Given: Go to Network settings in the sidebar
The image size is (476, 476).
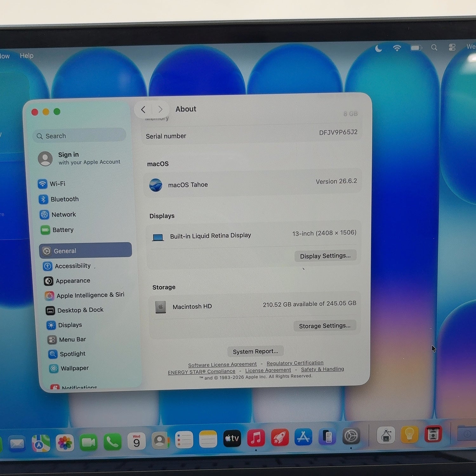Looking at the screenshot, I should coord(58,215).
